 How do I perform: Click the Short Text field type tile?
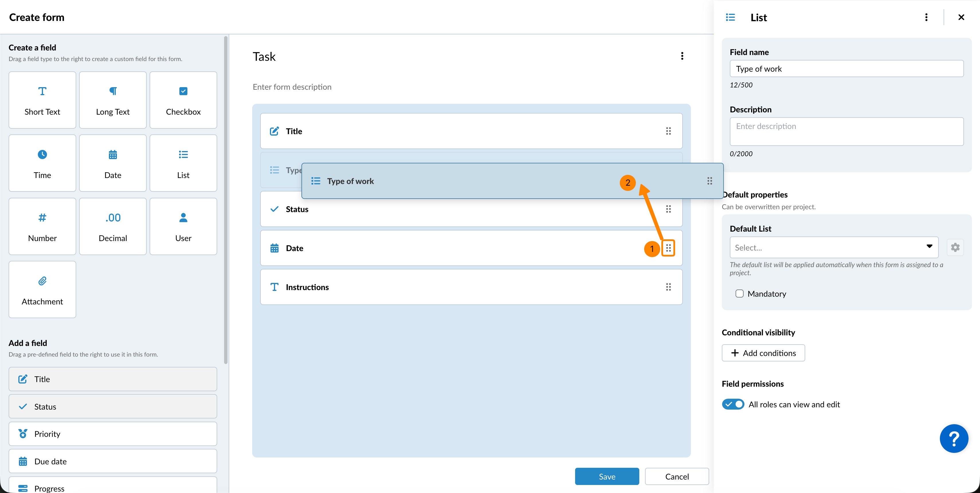click(x=42, y=100)
